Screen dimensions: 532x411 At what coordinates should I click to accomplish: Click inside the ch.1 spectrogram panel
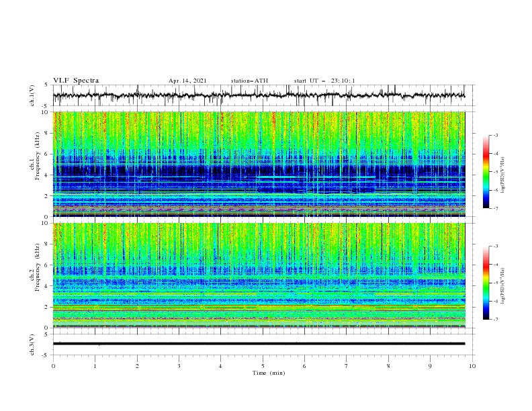(259, 164)
